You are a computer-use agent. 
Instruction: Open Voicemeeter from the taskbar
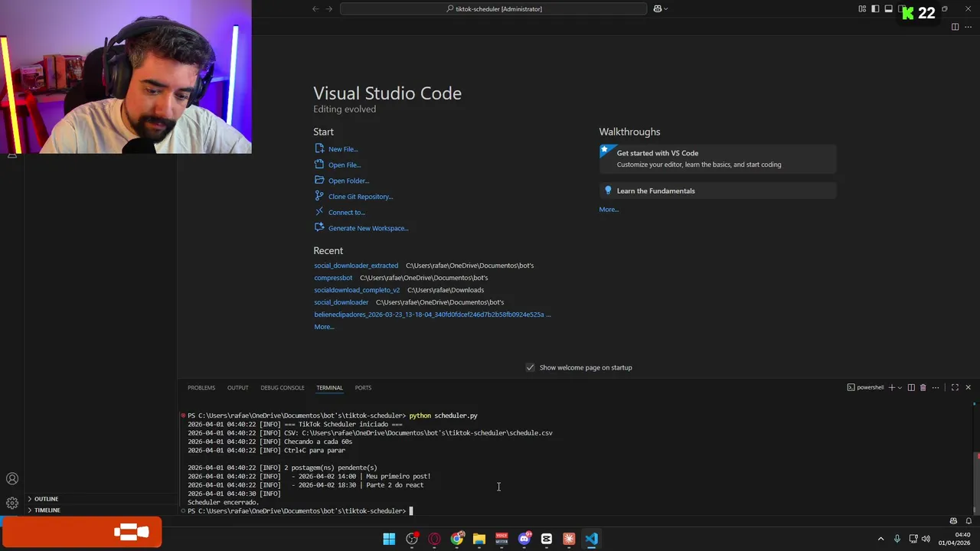tap(501, 539)
